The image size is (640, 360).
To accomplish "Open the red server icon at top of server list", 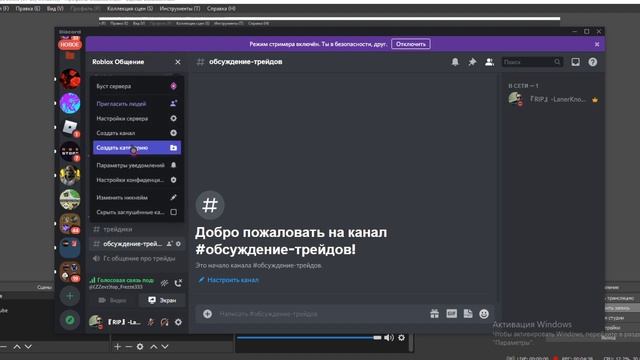I will tap(70, 79).
